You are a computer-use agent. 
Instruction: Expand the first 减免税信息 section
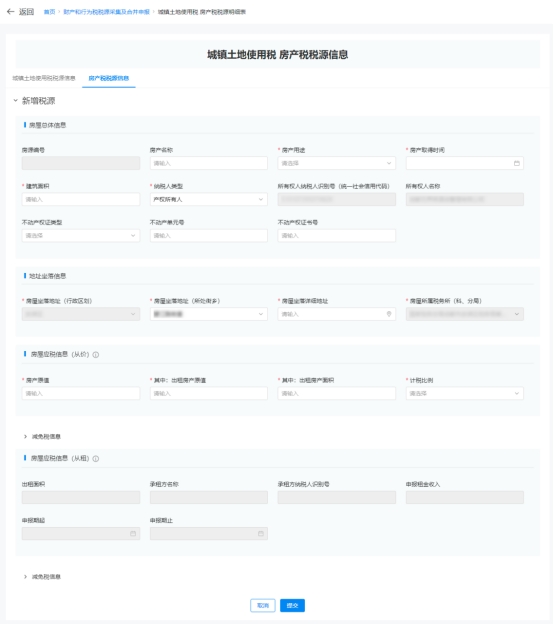[25, 437]
